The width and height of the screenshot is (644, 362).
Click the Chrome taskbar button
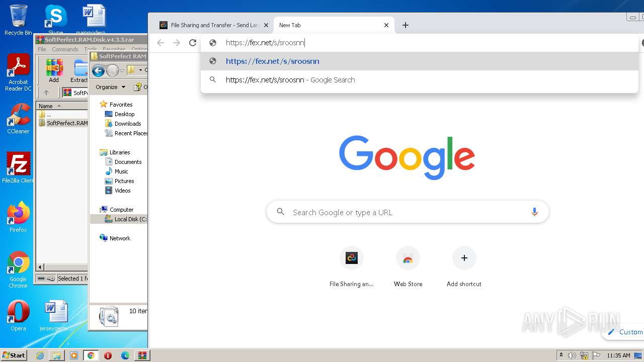coord(91,355)
